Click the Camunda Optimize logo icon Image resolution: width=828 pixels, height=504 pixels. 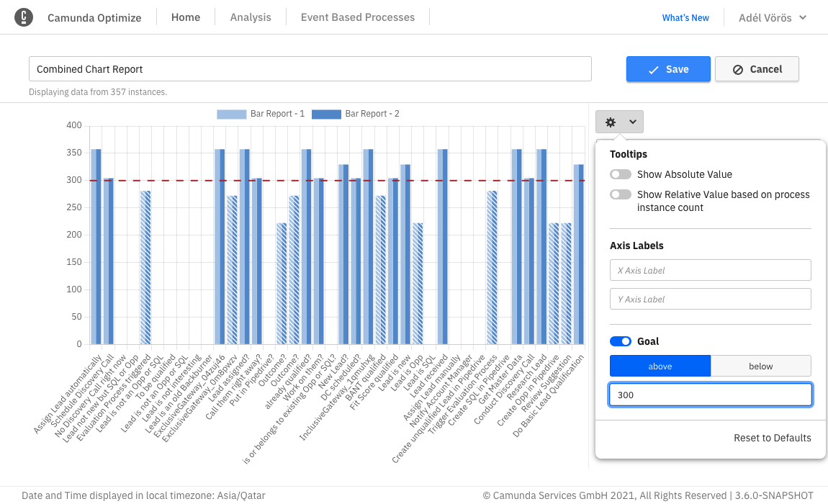tap(24, 17)
